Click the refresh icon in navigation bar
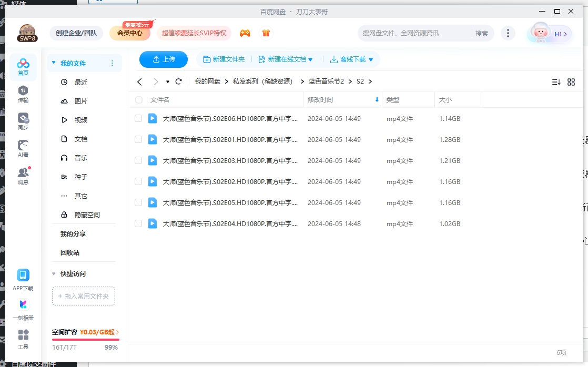 (x=179, y=81)
